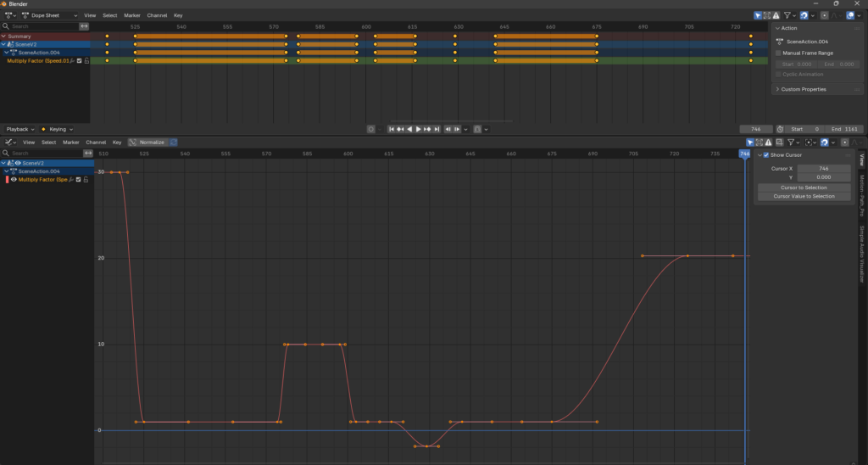Play the animation forward

[419, 129]
